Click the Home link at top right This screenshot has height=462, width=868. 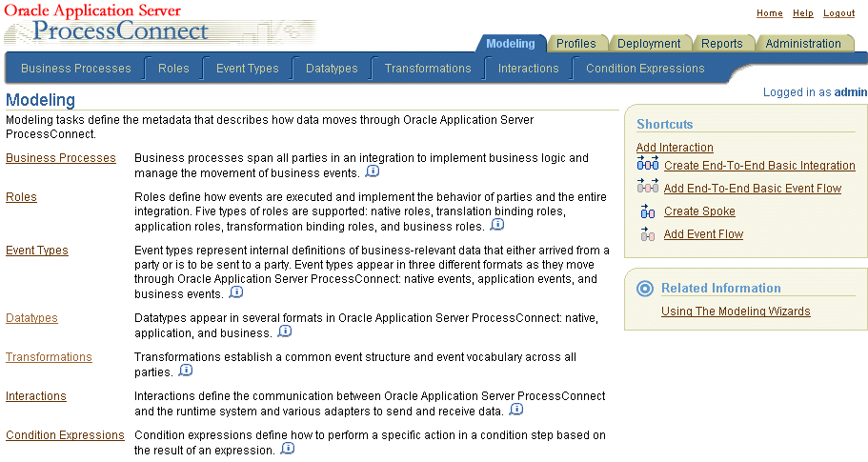coord(770,13)
